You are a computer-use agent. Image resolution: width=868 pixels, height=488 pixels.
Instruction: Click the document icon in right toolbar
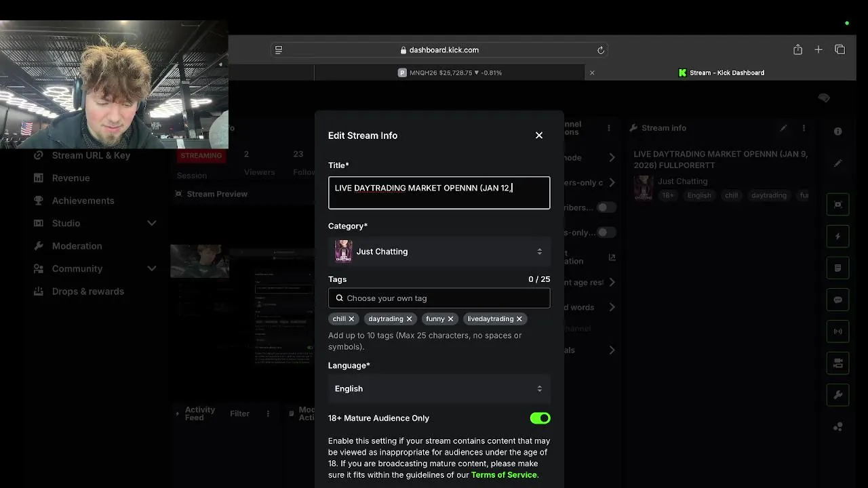[x=838, y=268]
